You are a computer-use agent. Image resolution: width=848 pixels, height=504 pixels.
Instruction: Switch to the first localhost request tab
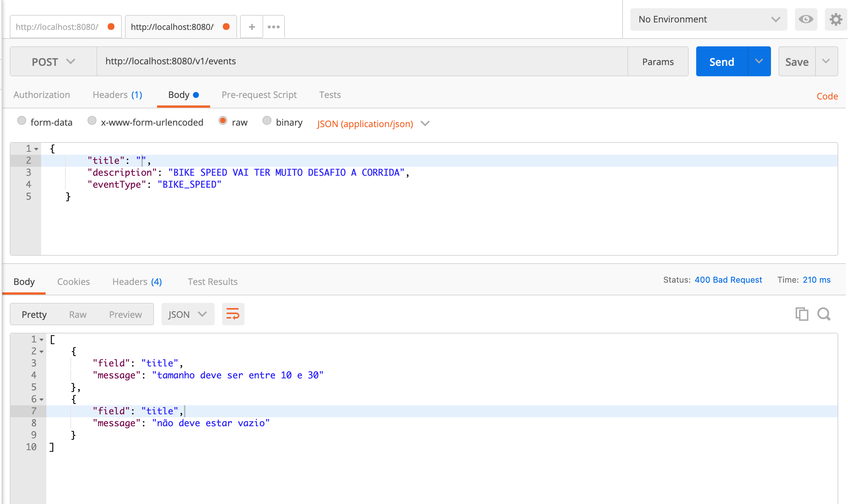click(65, 27)
